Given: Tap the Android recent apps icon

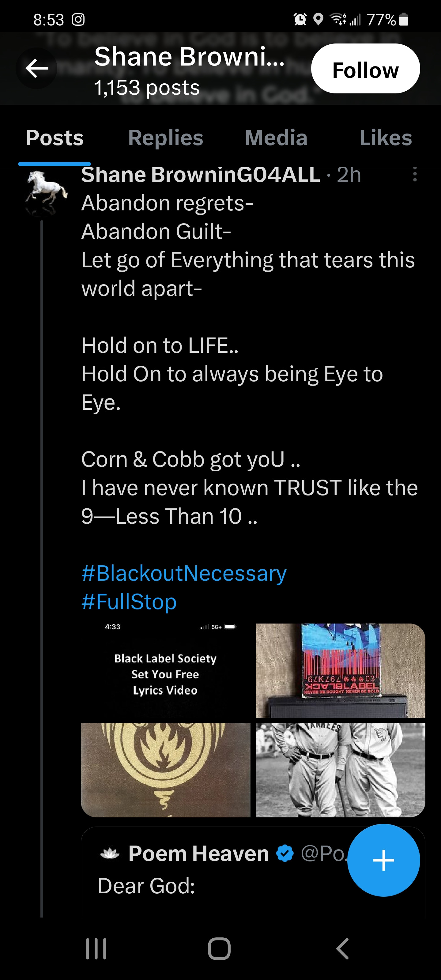Looking at the screenshot, I should (x=96, y=948).
